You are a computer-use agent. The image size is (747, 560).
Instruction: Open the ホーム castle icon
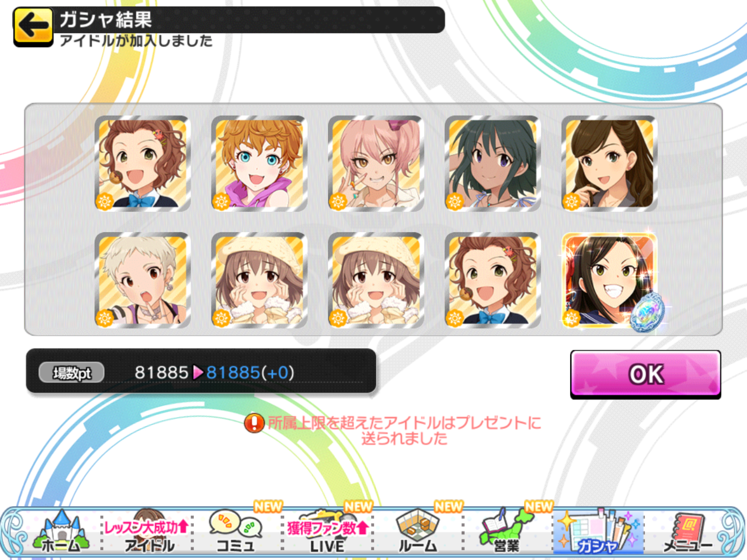(x=61, y=531)
